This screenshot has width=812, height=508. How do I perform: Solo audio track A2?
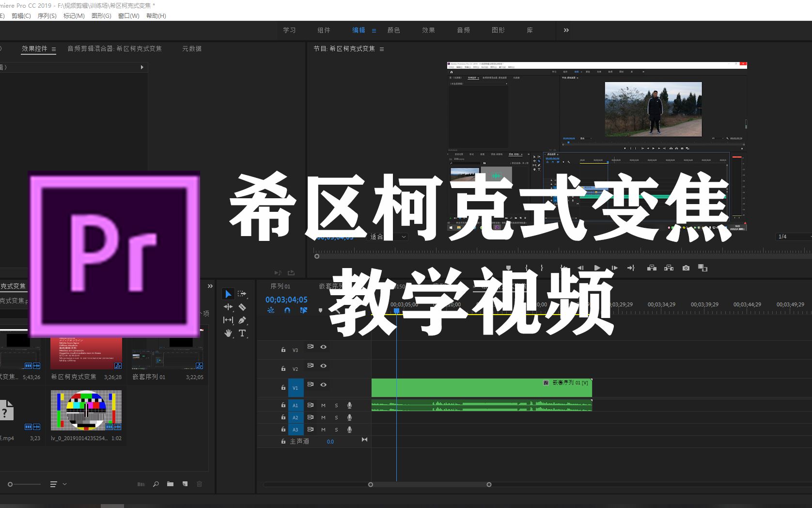pyautogui.click(x=336, y=417)
